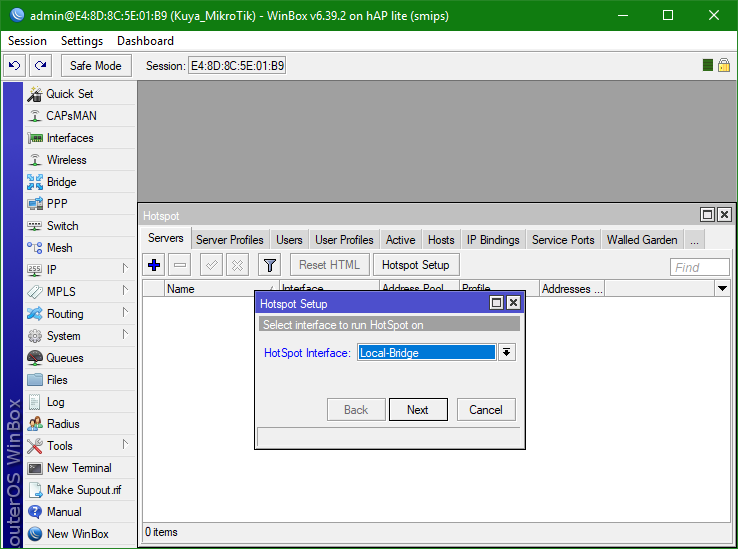Expand the Routing submenu arrow
The width and height of the screenshot is (738, 549).
[x=125, y=313]
